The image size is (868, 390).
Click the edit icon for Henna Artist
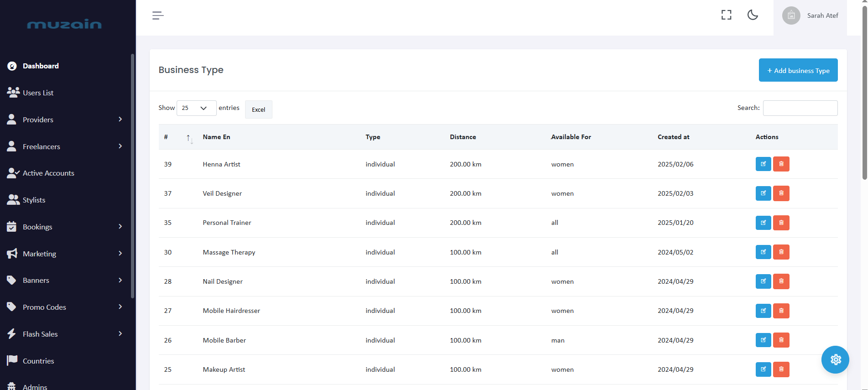point(763,164)
